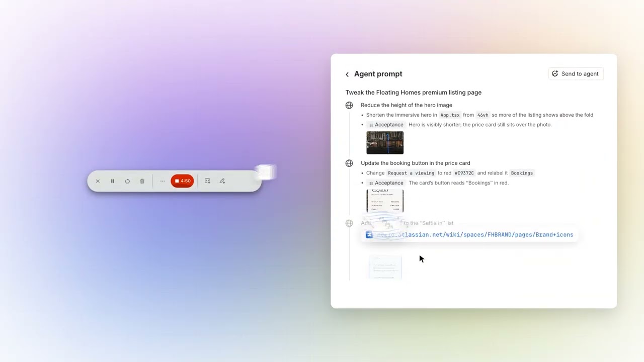Click the globe icon beside Update the booking button
Viewport: 644px width, 362px height.
tap(349, 163)
